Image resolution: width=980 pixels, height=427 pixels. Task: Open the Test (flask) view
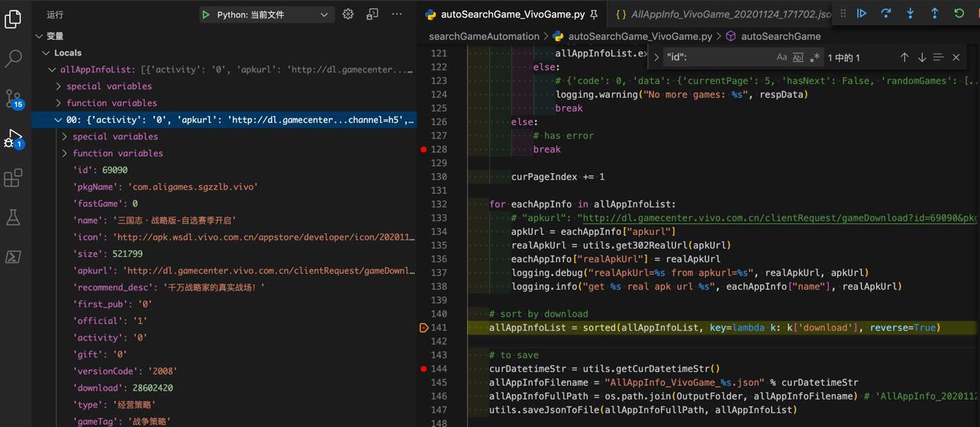[x=13, y=217]
